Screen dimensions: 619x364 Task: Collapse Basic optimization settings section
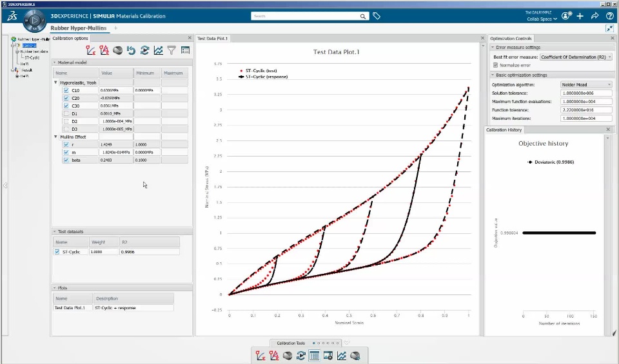(x=493, y=75)
